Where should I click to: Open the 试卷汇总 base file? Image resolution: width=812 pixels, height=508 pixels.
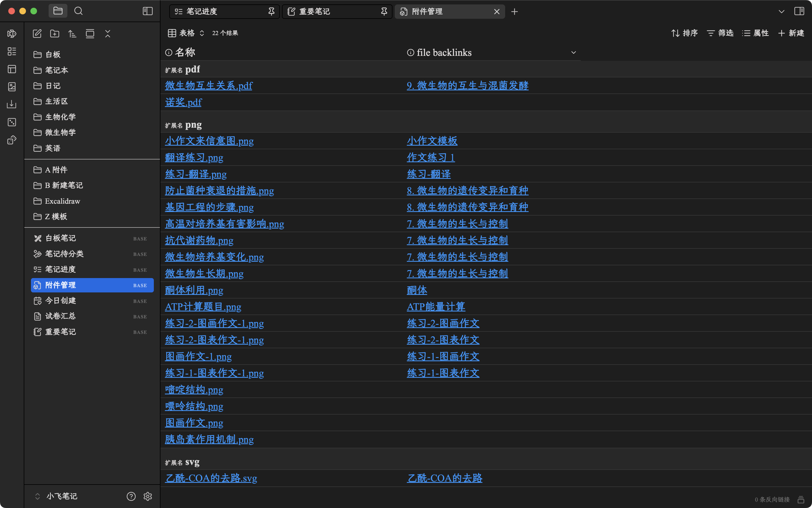coord(60,316)
